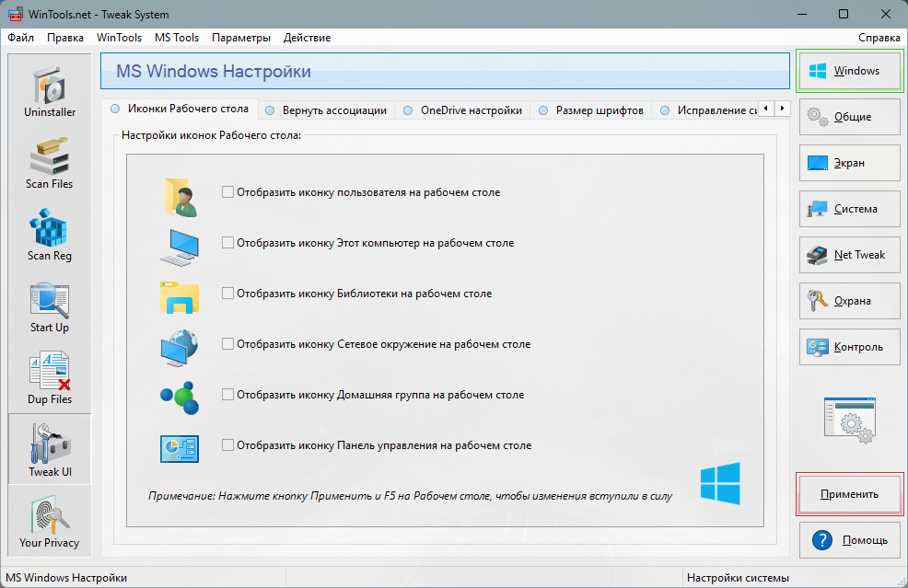Click the Network globe icon

click(x=180, y=348)
